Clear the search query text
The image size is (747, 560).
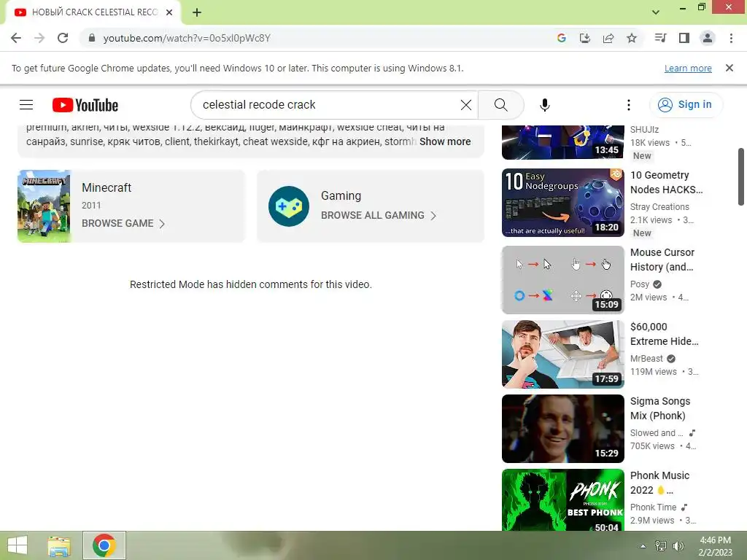(x=466, y=105)
